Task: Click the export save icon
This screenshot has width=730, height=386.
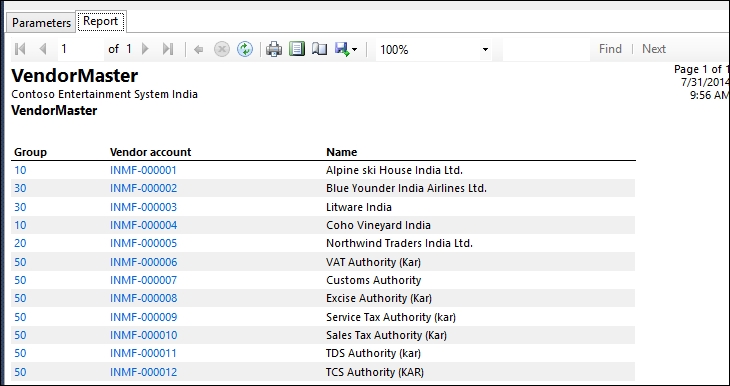Action: coord(342,49)
